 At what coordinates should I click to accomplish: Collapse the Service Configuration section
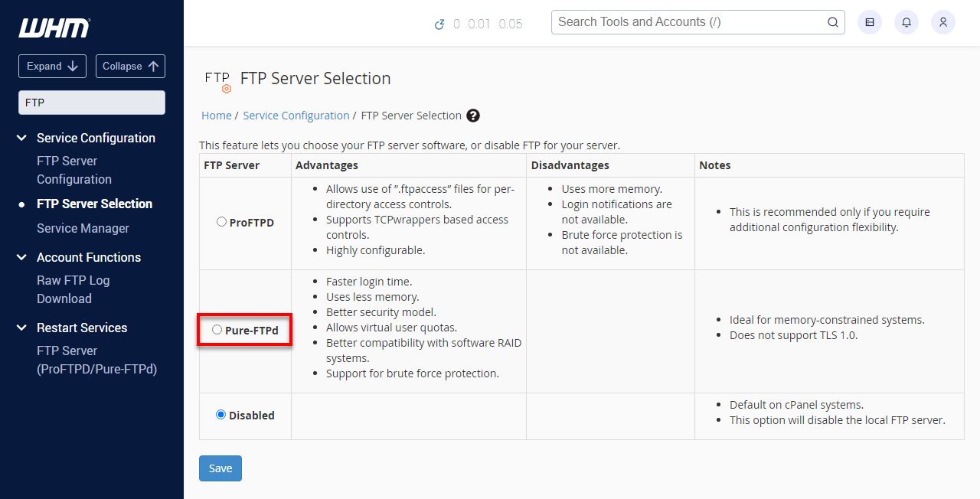tap(21, 138)
